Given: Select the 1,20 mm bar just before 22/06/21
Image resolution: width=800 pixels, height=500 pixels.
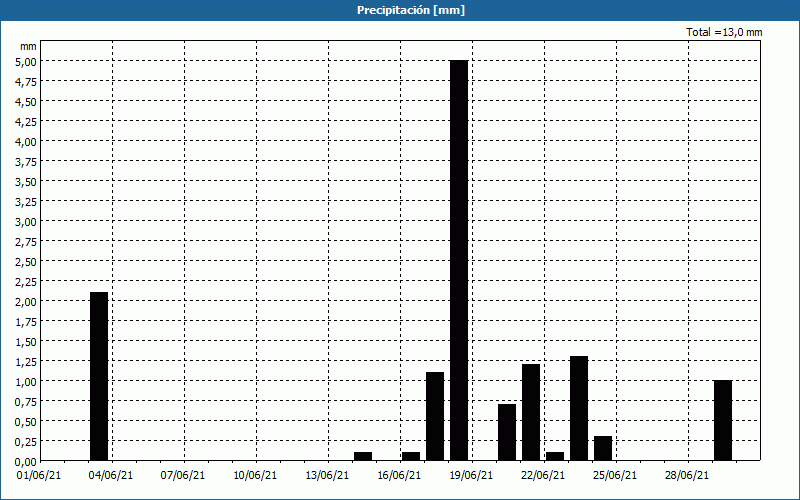Looking at the screenshot, I should coord(531,412).
